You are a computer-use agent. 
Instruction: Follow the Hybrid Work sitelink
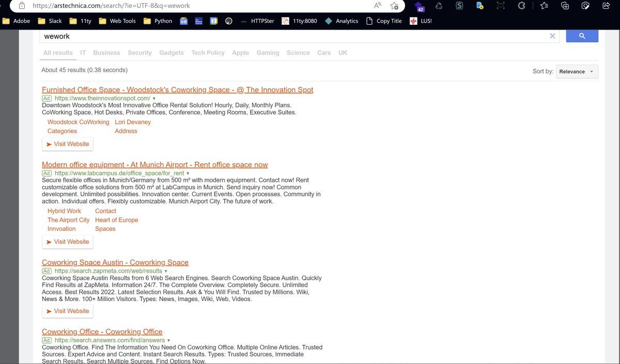pos(64,211)
